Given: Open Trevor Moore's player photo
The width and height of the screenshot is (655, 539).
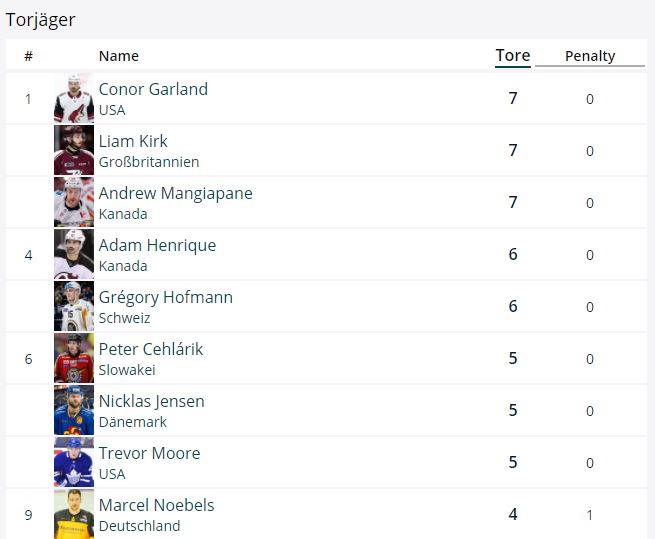Looking at the screenshot, I should click(74, 463).
